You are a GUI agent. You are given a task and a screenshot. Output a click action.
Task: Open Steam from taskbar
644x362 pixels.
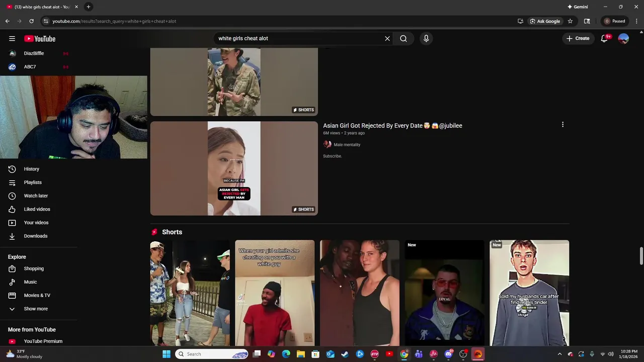pyautogui.click(x=345, y=354)
